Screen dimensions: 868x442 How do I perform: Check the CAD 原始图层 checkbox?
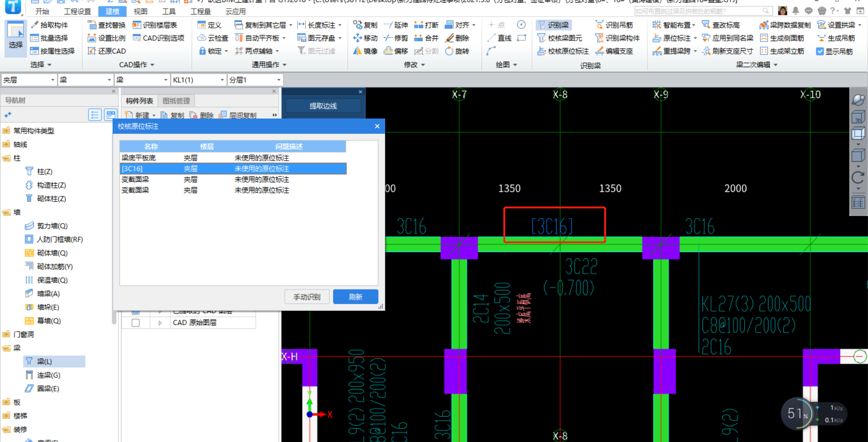[x=136, y=323]
